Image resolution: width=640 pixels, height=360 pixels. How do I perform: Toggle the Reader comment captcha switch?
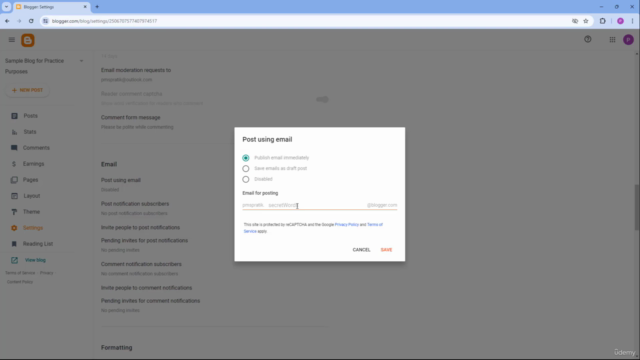(x=322, y=99)
